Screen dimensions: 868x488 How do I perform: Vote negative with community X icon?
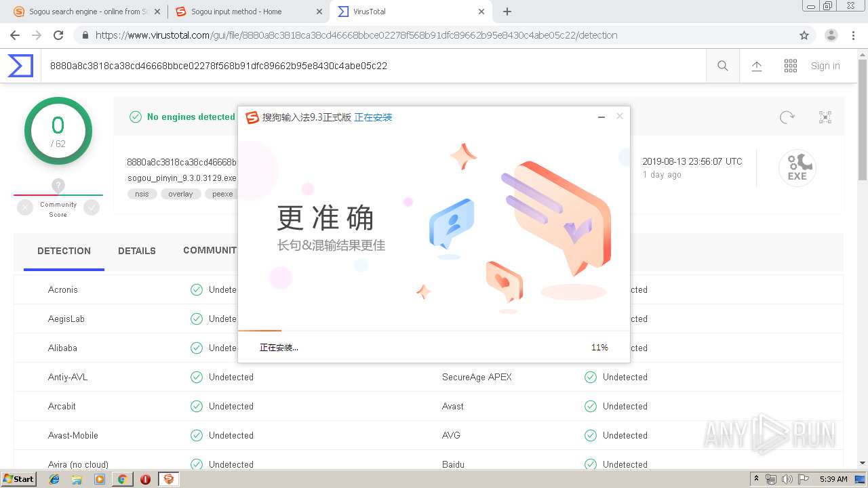[x=25, y=208]
